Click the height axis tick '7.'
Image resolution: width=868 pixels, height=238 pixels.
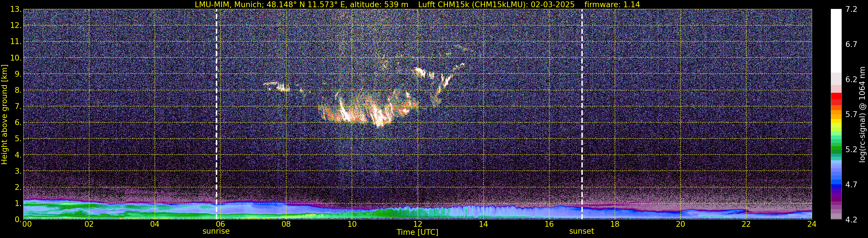coord(18,107)
